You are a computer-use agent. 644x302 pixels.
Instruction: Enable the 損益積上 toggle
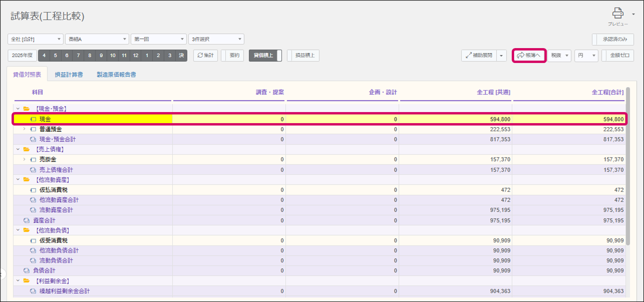[x=303, y=55]
